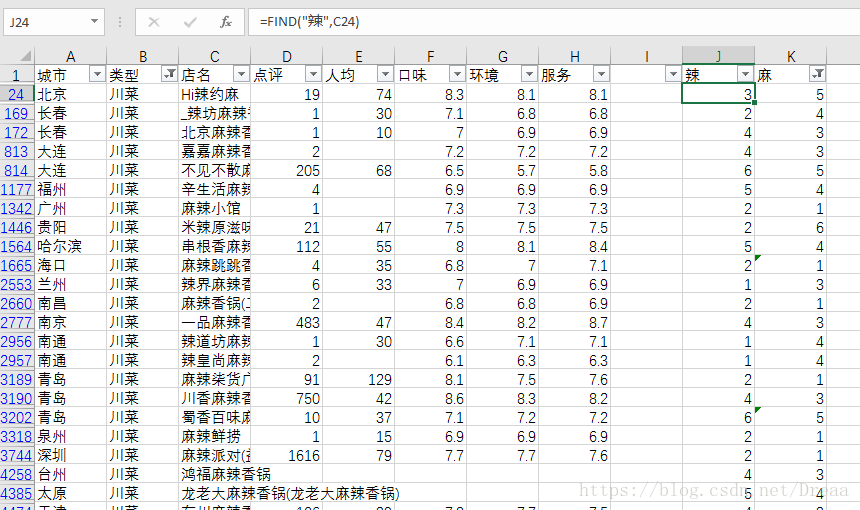860x510 pixels.
Task: Click the 人均 value 129
Action: (x=359, y=379)
